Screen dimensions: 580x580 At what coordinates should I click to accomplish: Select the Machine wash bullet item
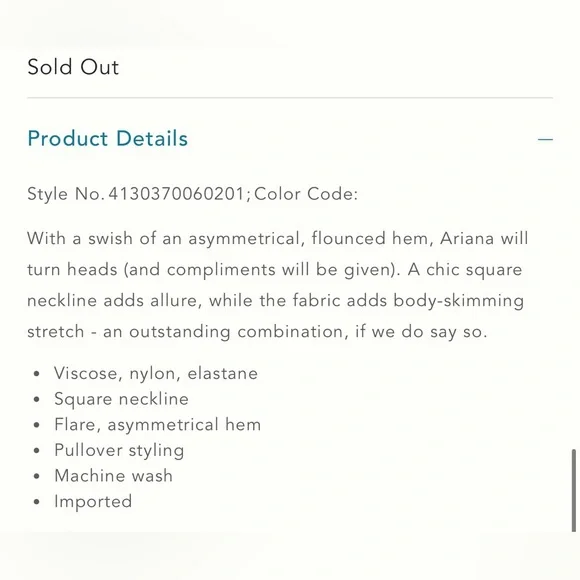tap(114, 476)
